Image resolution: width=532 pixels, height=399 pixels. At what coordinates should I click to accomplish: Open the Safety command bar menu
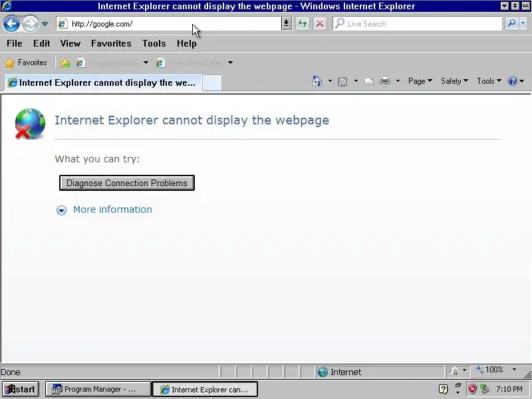[x=454, y=81]
